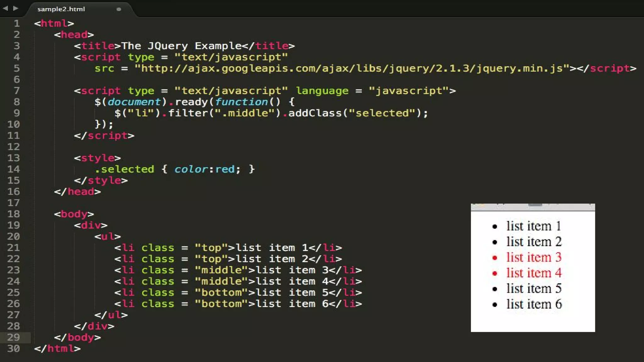
Task: Click 'list item 5' in browser preview
Action: [534, 288]
